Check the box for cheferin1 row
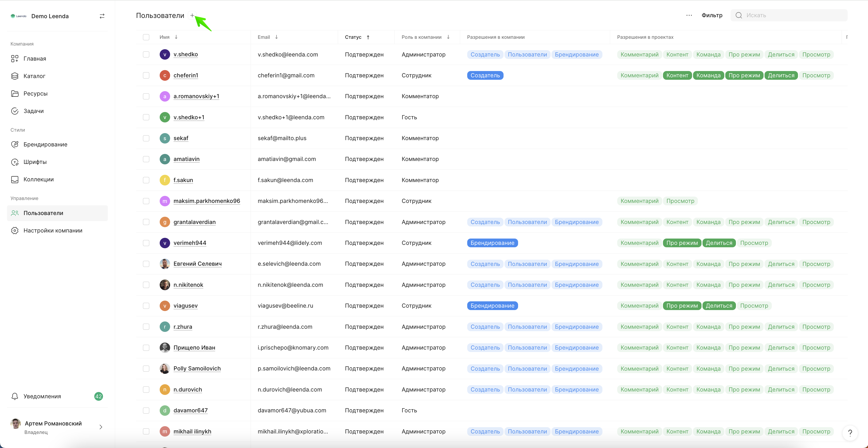 [x=146, y=75]
